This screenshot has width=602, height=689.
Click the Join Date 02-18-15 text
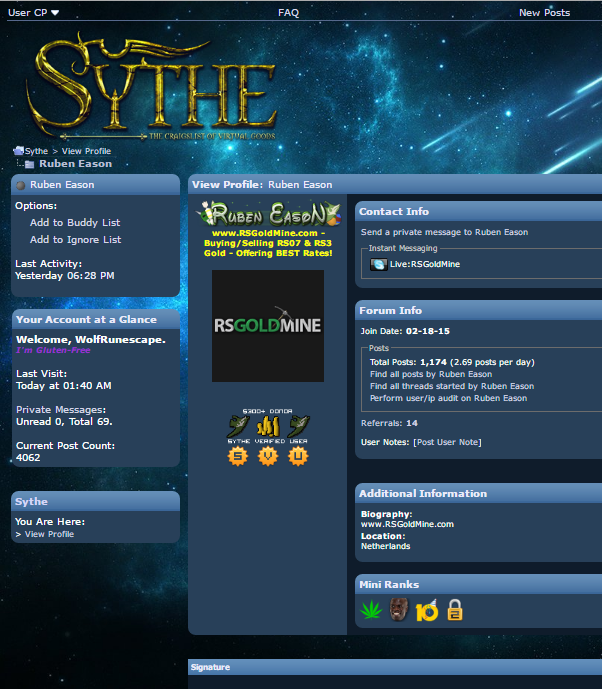tap(405, 331)
